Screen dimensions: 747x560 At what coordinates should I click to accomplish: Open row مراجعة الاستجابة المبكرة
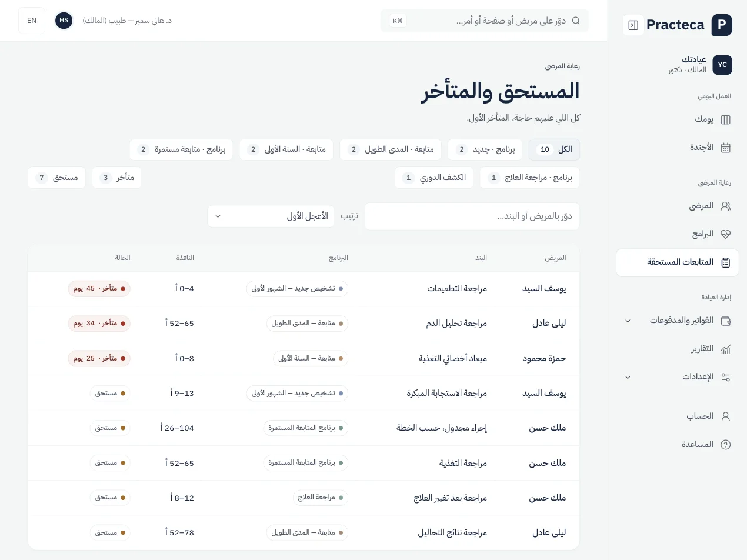click(304, 393)
